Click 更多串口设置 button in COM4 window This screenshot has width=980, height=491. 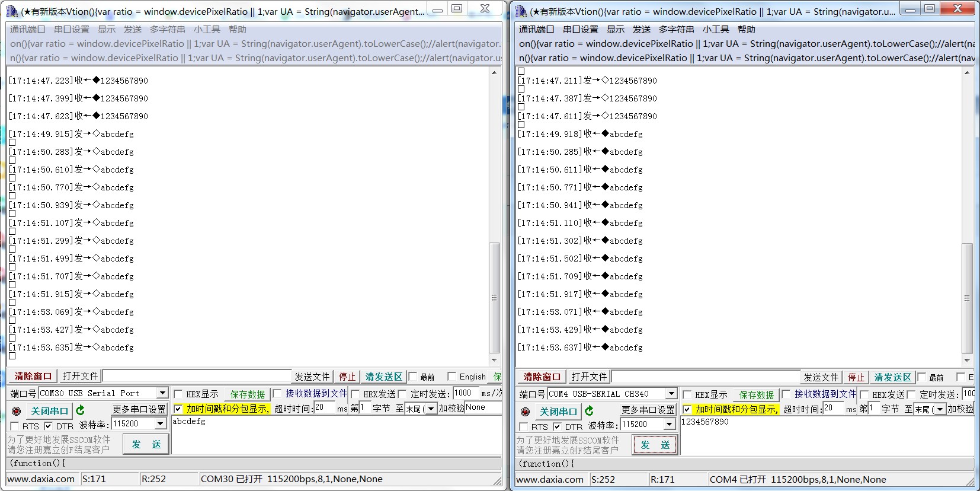point(648,410)
